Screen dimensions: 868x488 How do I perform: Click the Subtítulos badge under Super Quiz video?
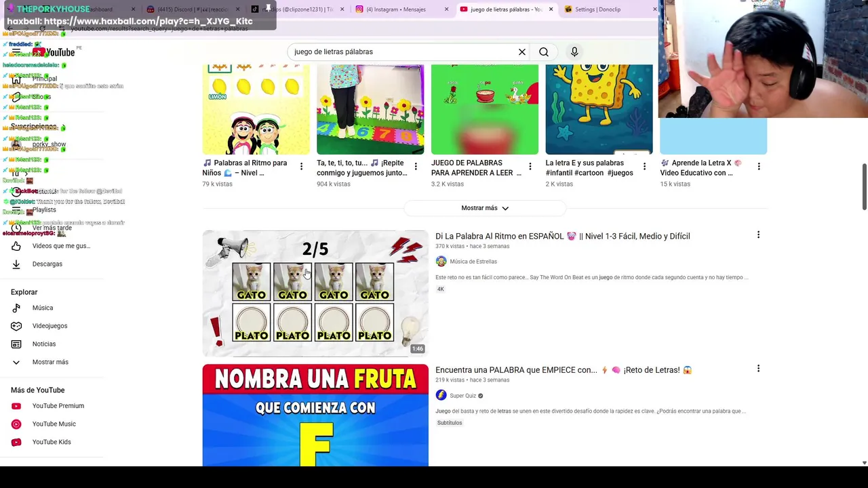[x=450, y=423]
